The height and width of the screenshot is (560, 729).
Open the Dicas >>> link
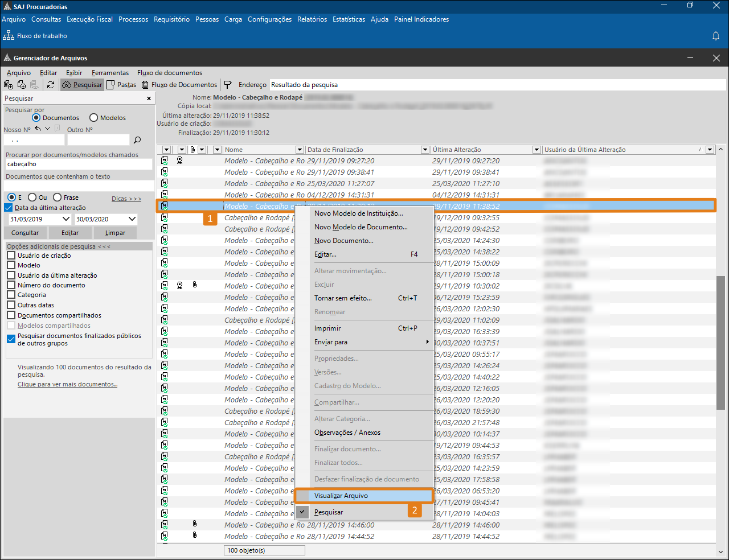[126, 199]
